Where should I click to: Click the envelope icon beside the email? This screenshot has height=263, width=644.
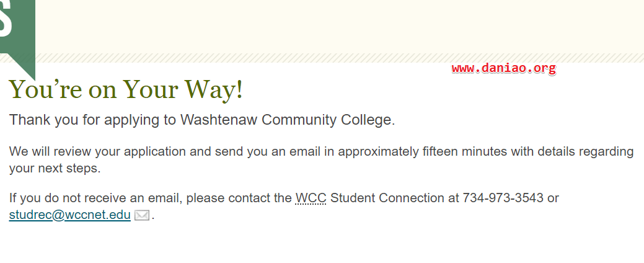click(x=142, y=215)
